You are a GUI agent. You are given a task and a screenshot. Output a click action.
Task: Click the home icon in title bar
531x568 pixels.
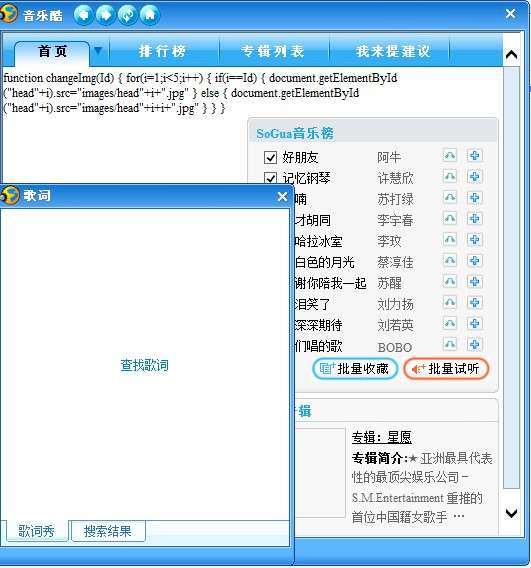[150, 15]
